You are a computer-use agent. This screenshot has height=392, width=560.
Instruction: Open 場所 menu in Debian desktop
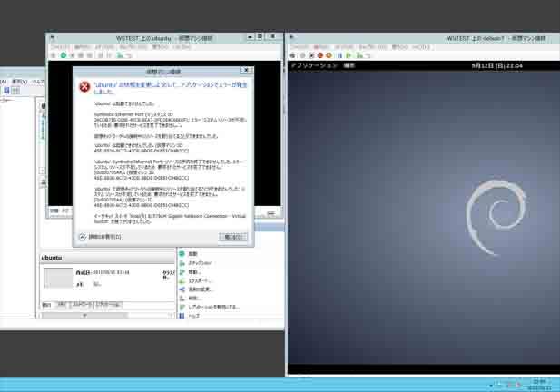coord(349,65)
